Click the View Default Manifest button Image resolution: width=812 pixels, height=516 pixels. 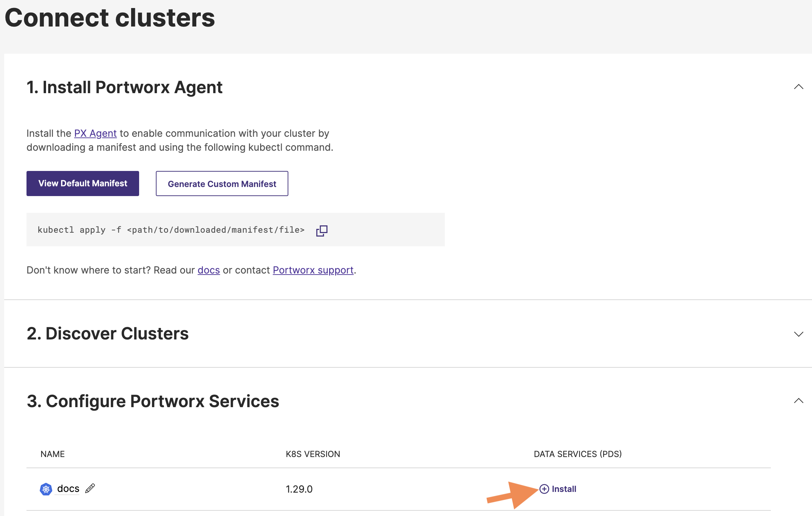[83, 184]
